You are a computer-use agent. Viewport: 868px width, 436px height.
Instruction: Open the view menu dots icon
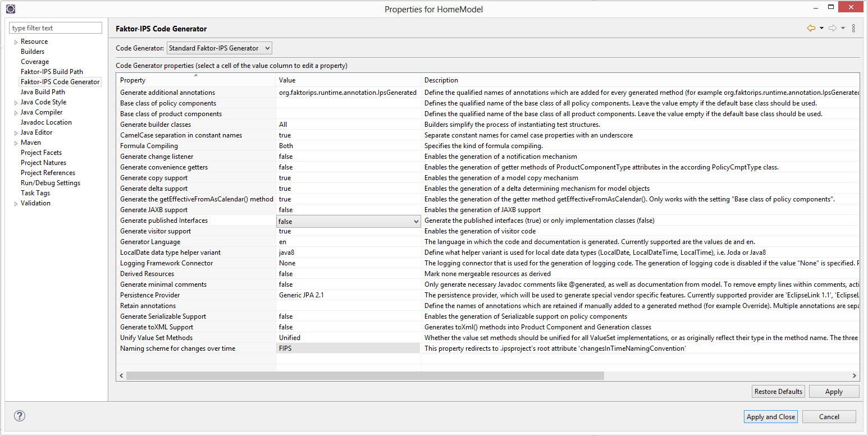pos(853,28)
